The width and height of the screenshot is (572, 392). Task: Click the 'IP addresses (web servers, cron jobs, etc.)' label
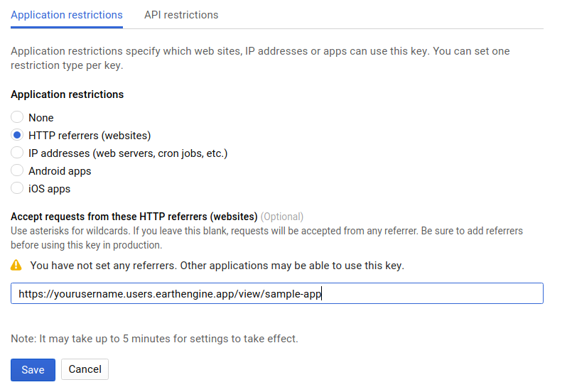(128, 153)
